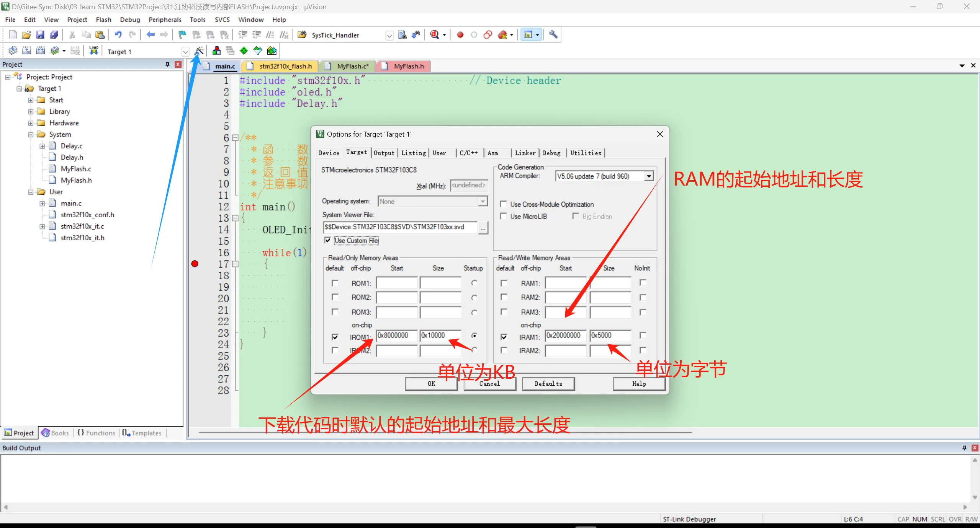The height and width of the screenshot is (528, 980).
Task: Open ARM Compiler version dropdown
Action: pyautogui.click(x=649, y=176)
